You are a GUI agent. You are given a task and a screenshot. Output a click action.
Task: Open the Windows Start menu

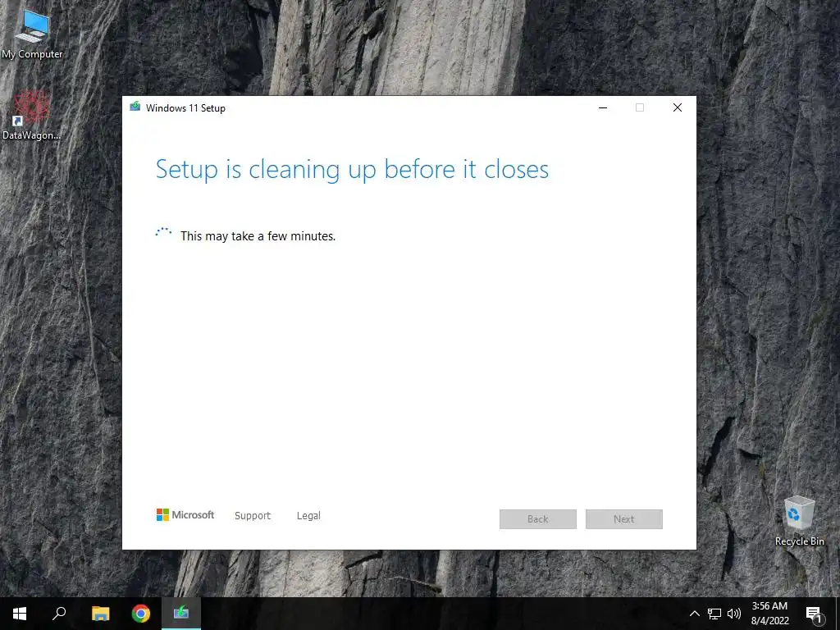pyautogui.click(x=20, y=614)
